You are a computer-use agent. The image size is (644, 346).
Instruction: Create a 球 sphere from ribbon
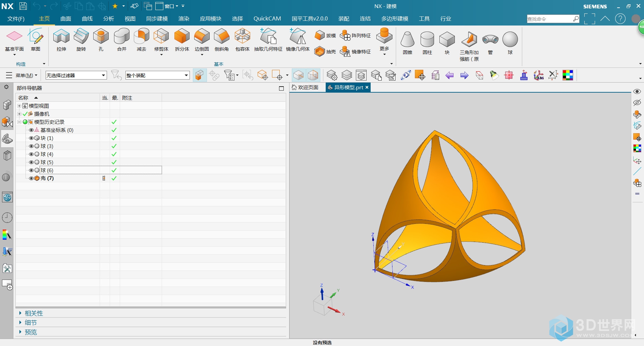510,43
